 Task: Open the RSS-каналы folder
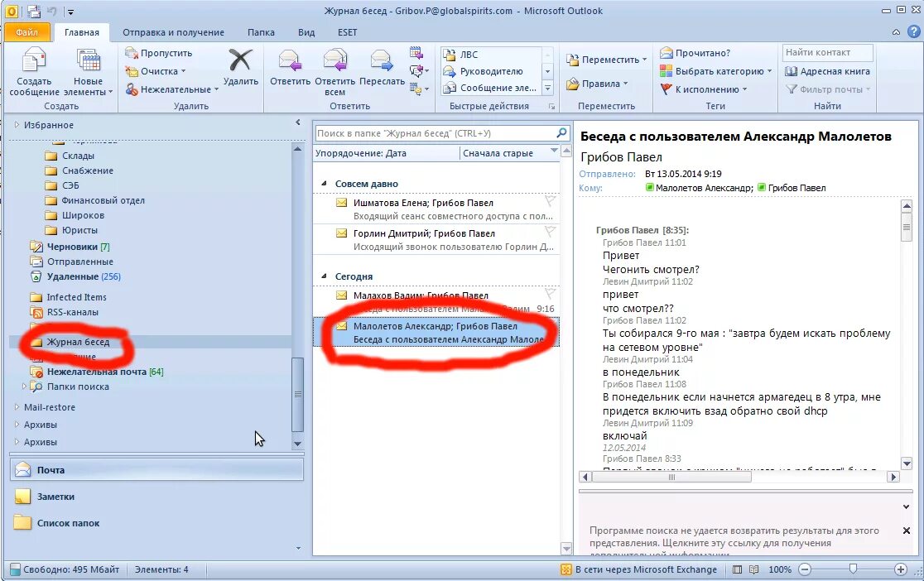(x=73, y=312)
